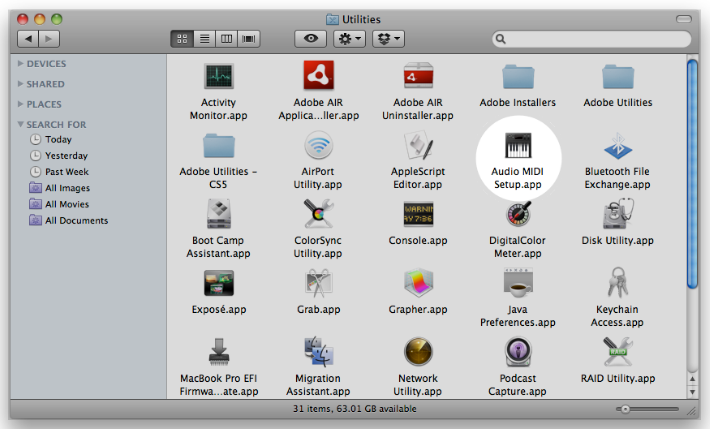Open the Dropbox toolbar dropdown
Screen dimensions: 710x429
(x=388, y=38)
